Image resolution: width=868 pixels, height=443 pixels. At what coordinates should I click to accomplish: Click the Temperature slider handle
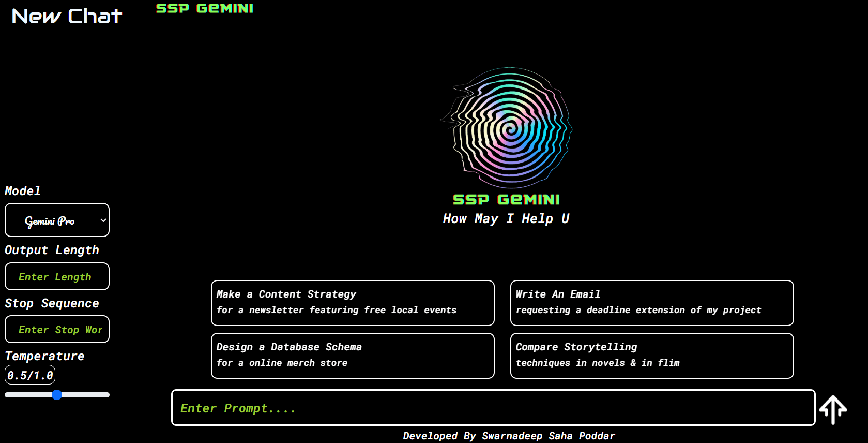point(57,395)
